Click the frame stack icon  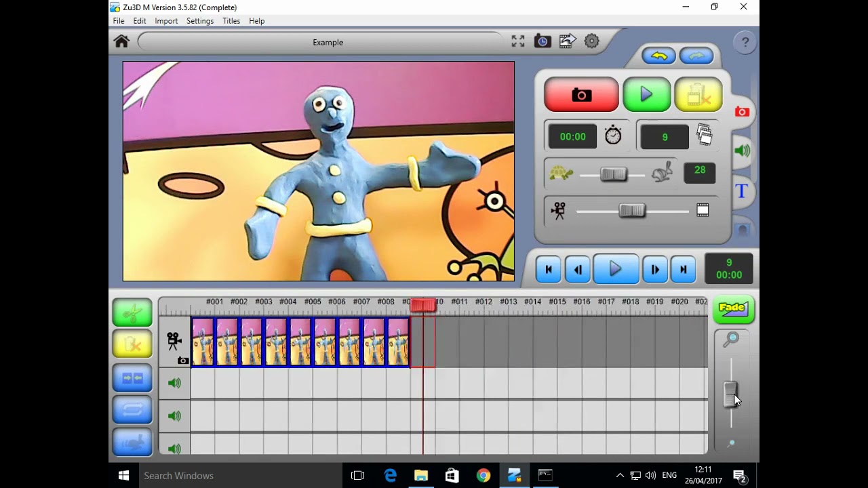(705, 134)
